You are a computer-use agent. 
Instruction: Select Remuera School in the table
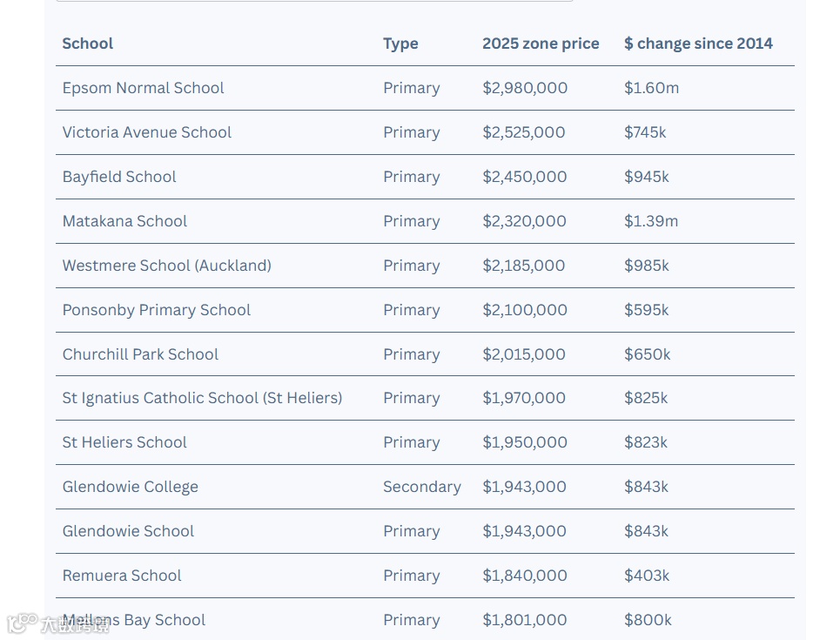click(122, 576)
